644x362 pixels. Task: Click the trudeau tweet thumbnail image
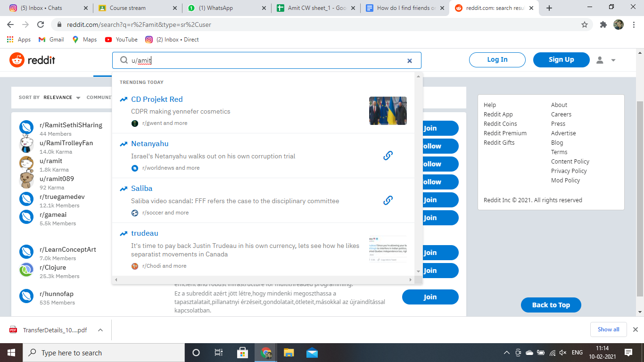point(388,249)
